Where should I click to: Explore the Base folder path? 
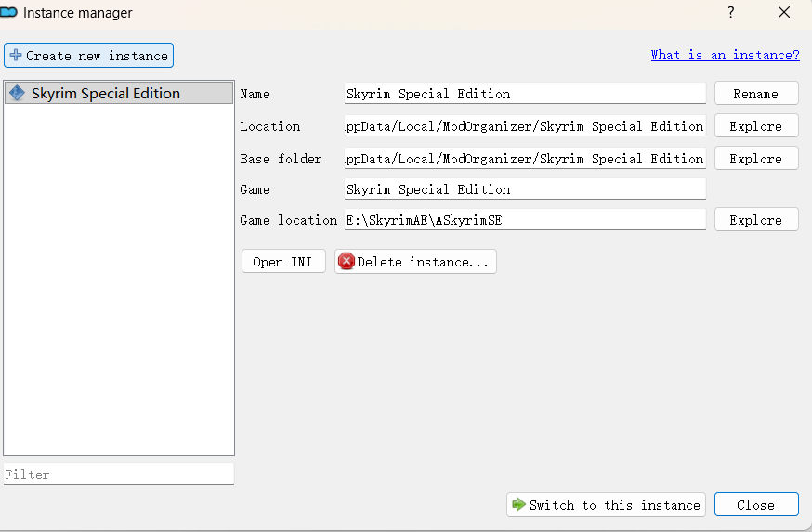[755, 159]
